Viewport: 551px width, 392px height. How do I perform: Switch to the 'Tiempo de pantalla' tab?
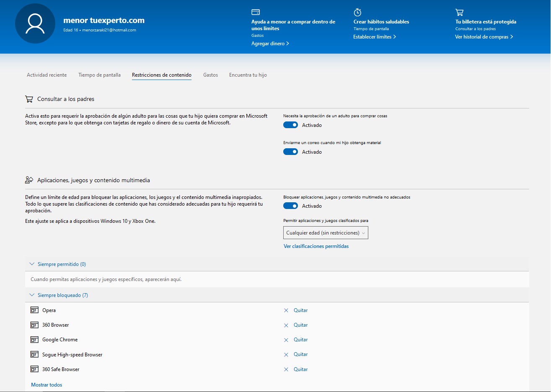pyautogui.click(x=99, y=75)
